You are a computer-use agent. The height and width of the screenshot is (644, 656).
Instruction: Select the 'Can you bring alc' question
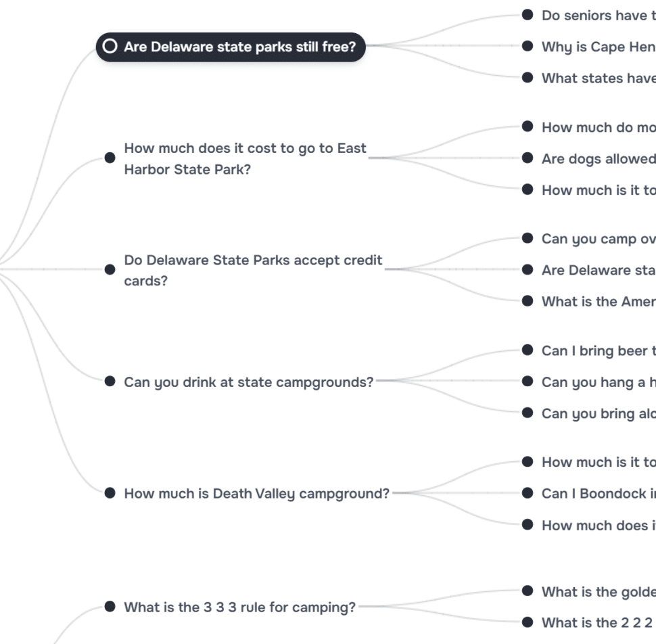pos(599,413)
